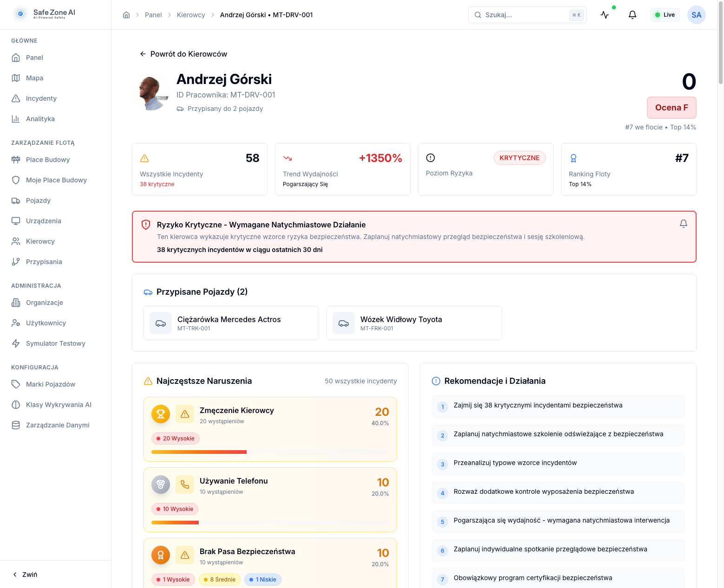Open Mapa in the sidebar
Screen dimensions: 724x588
pyautogui.click(x=34, y=78)
